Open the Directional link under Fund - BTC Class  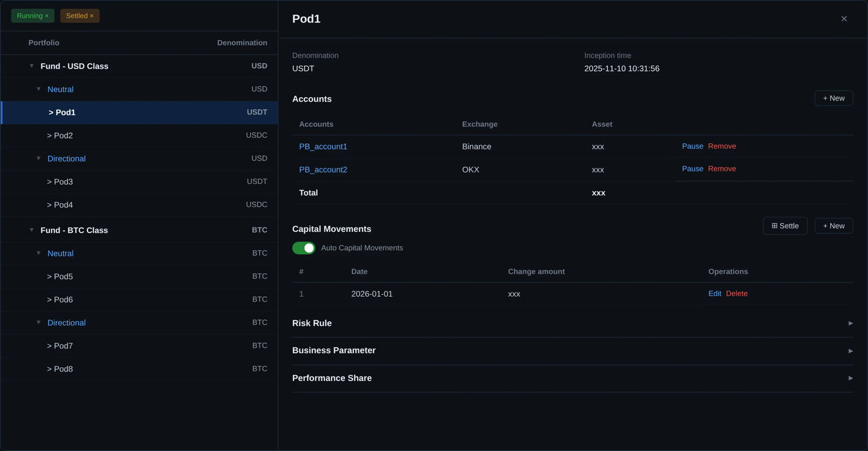pos(66,322)
